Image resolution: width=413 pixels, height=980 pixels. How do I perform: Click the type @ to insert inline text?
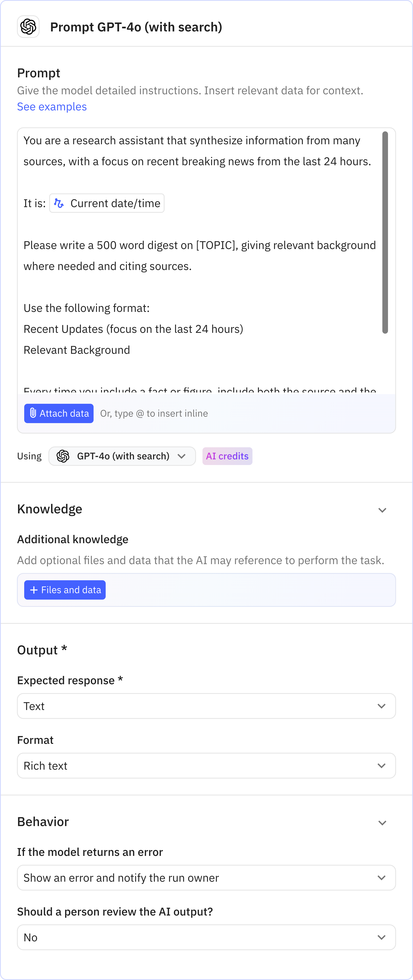tap(154, 413)
